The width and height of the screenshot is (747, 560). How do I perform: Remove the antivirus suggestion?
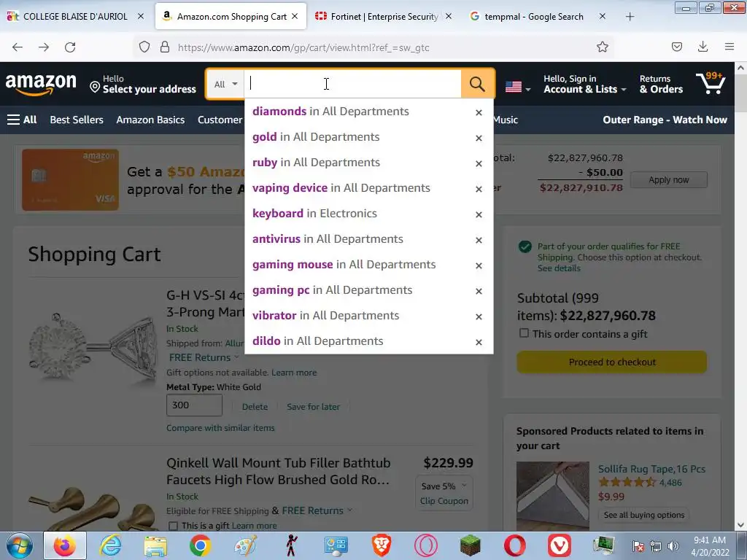[479, 240]
